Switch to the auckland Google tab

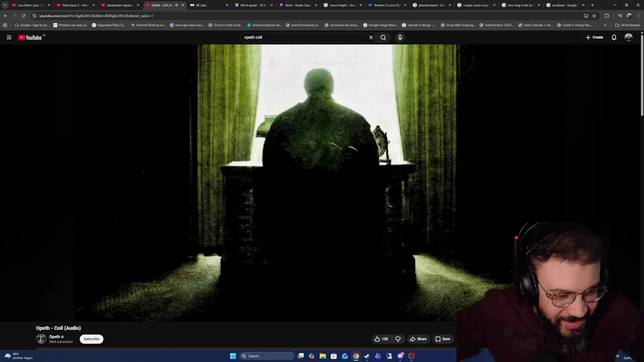click(564, 5)
